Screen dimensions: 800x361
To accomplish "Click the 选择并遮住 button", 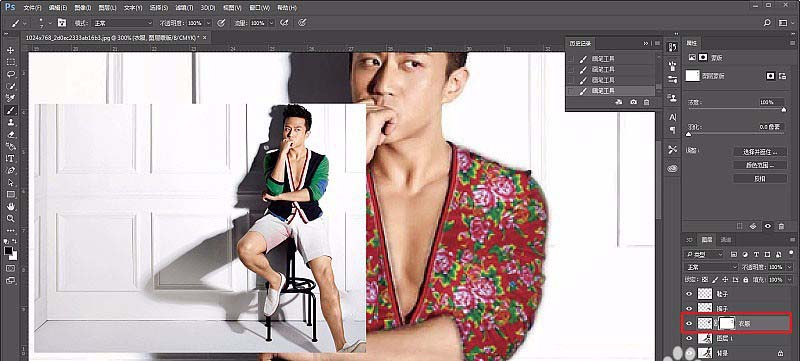I will click(x=760, y=152).
